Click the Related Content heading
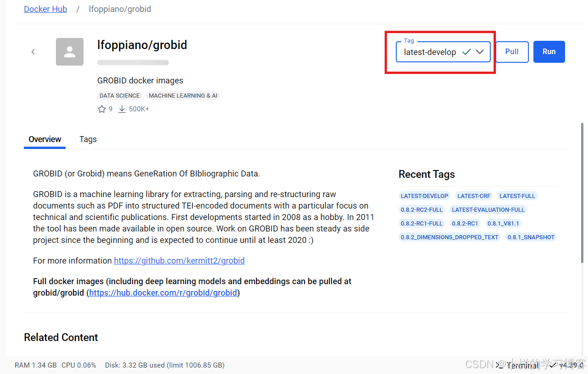Image resolution: width=588 pixels, height=374 pixels. [61, 337]
